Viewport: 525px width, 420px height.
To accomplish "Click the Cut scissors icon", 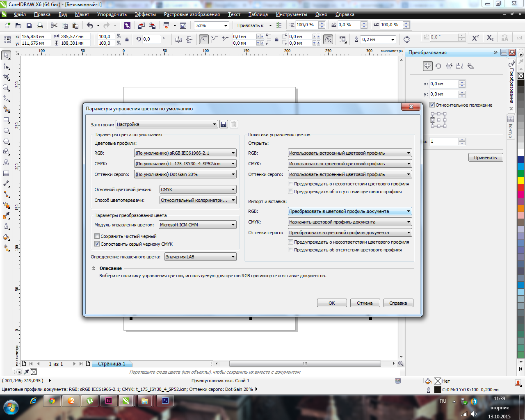I will 54,25.
